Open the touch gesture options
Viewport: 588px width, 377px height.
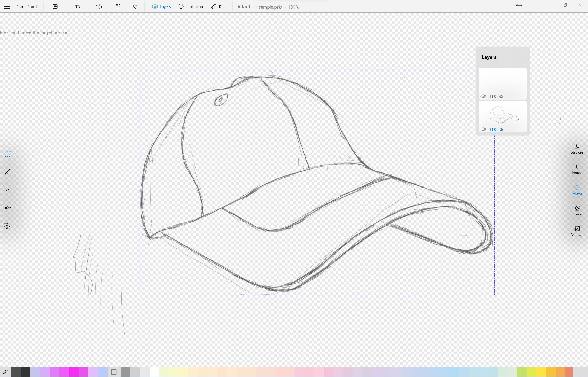(99, 6)
